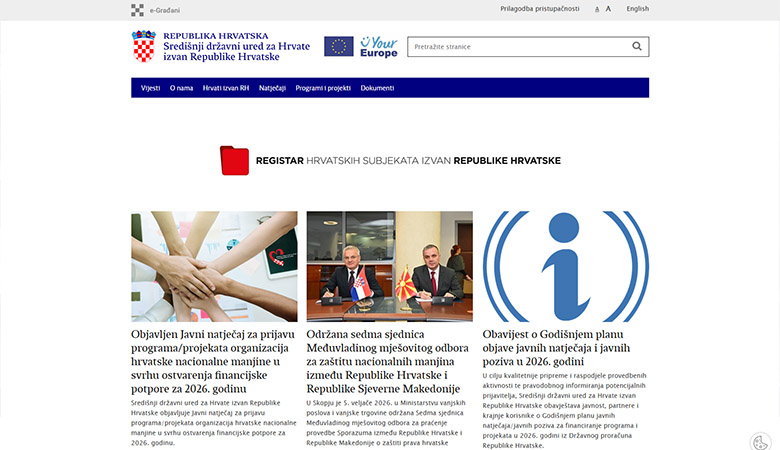
Task: Open Prilagodba pristupačnosti accessibility options
Action: point(539,9)
